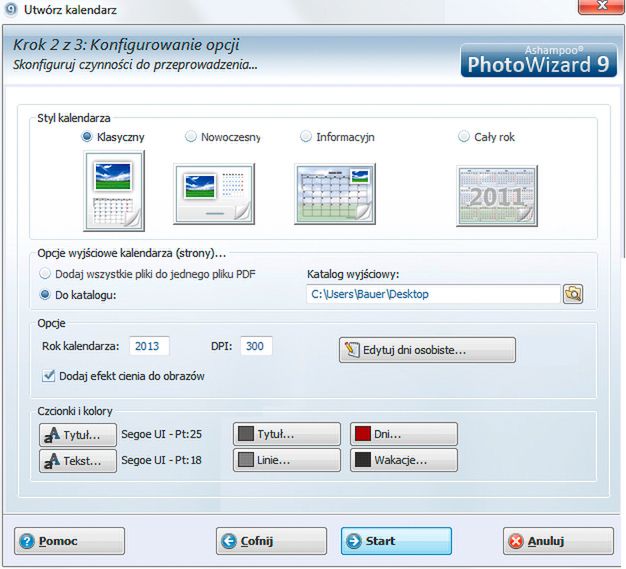626x569 pixels.
Task: Select the Klasyczny calendar style radio button
Action: click(87, 137)
